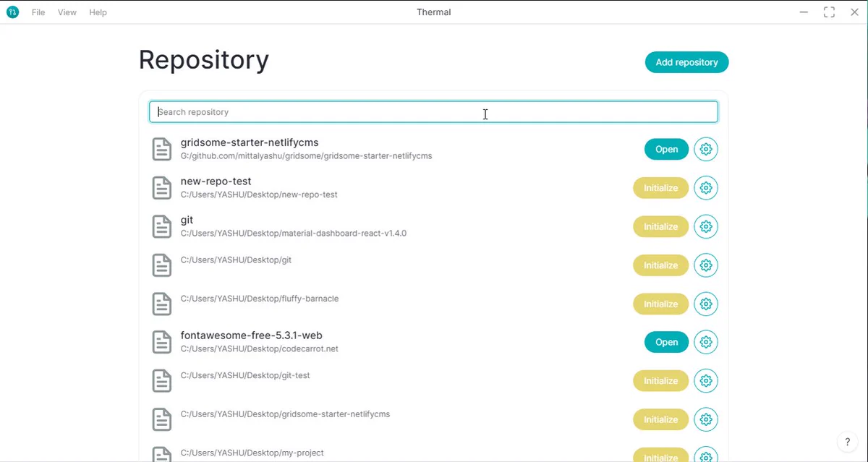Open the gridsome-starter-netlifycms repository at G:/github.com
Viewport: 868px width, 462px height.
pyautogui.click(x=666, y=150)
